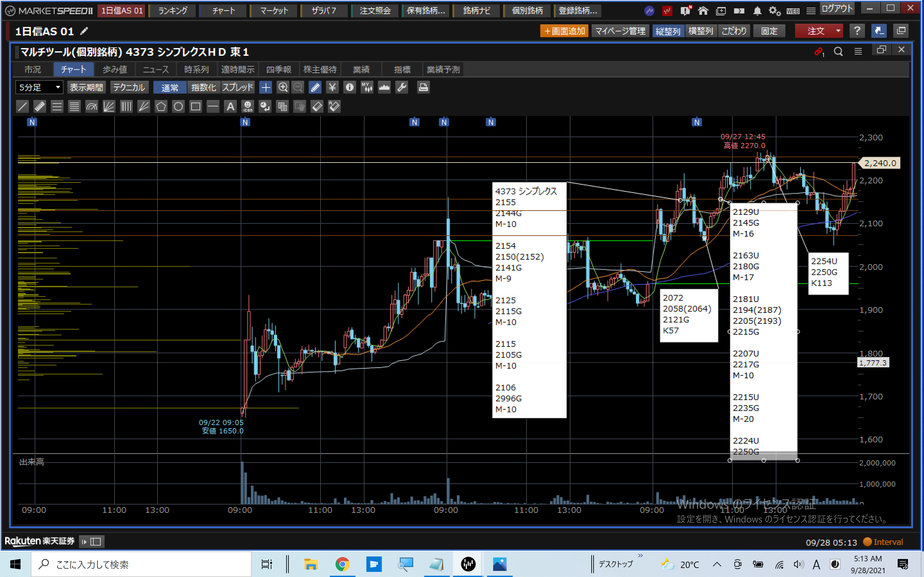Zoom in the chart with magnifier plus
The image size is (924, 577).
click(283, 88)
